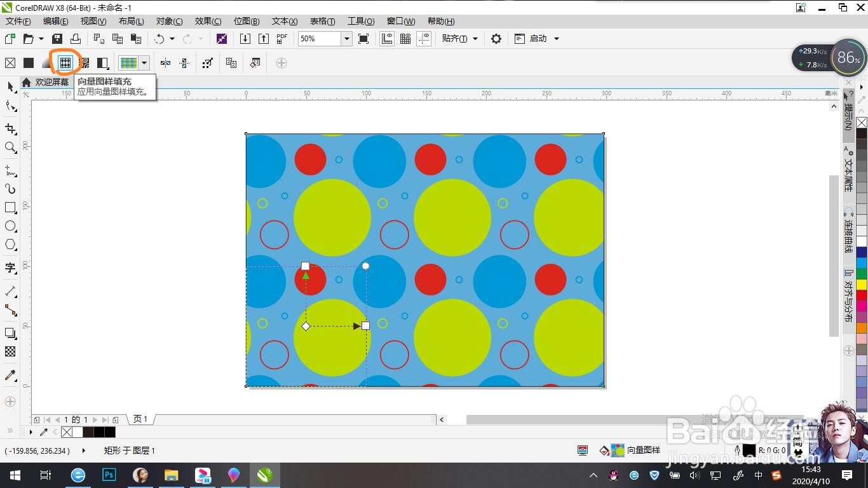Viewport: 868px width, 488px height.
Task: Select the Zoom tool
Action: [10, 147]
